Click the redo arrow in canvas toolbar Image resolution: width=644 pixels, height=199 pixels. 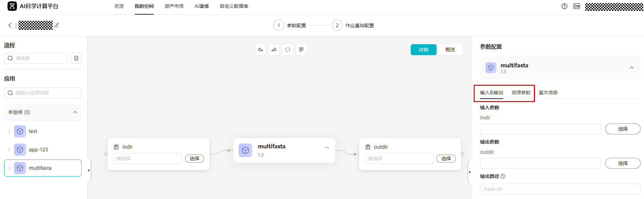274,50
